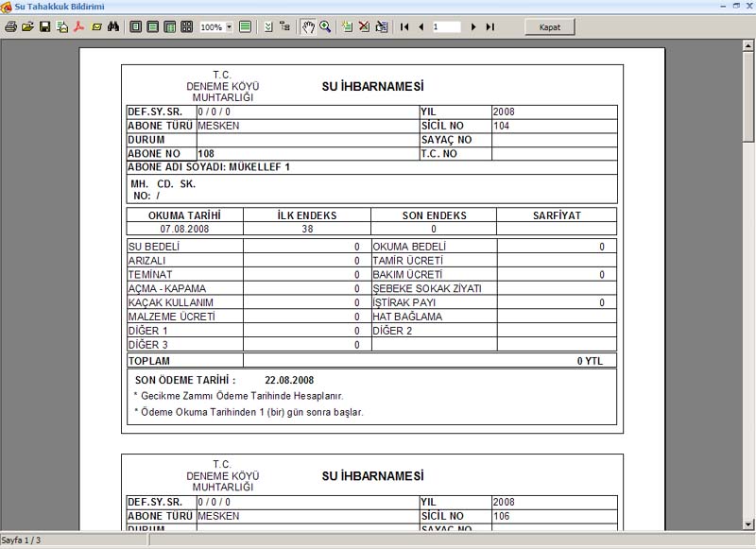Viewport: 756px width, 549px height.
Task: Click the vertical scrollbar down arrow
Action: click(x=748, y=523)
